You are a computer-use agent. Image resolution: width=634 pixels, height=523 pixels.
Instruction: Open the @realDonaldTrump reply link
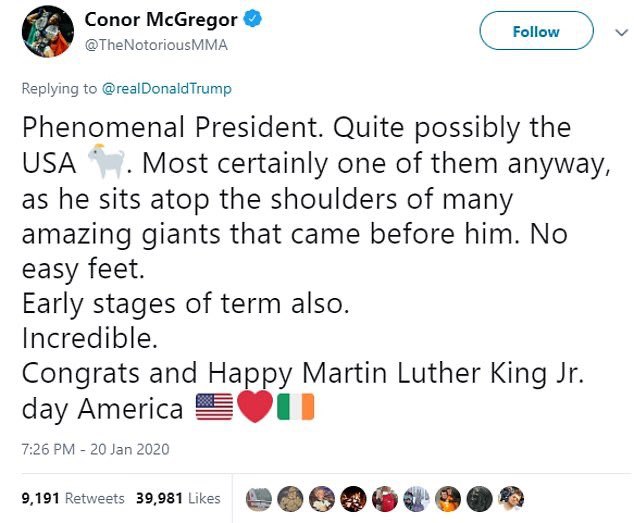pyautogui.click(x=167, y=89)
